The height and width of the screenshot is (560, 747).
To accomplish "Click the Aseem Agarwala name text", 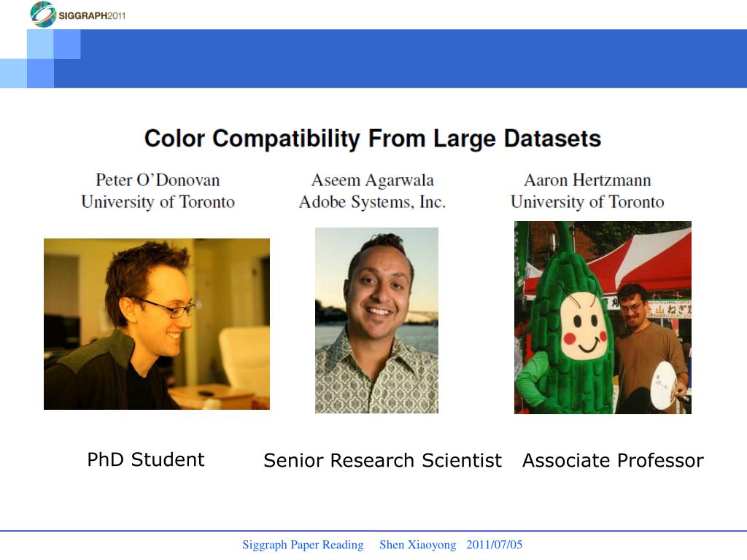I will [373, 180].
